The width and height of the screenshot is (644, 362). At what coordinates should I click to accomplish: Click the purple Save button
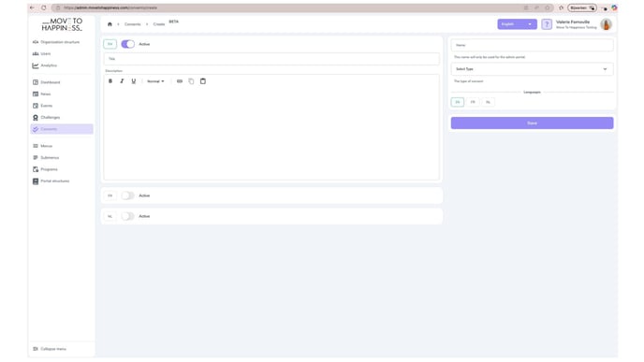coord(533,123)
